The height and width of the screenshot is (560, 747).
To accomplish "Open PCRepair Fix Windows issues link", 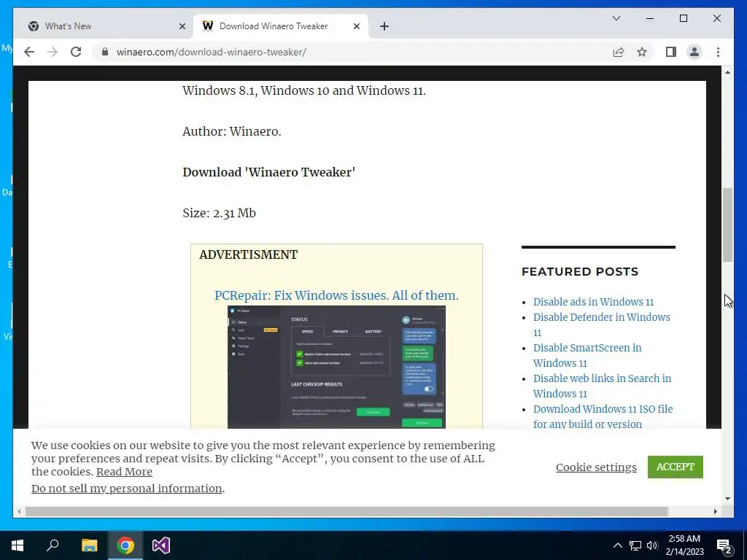I will tap(336, 295).
